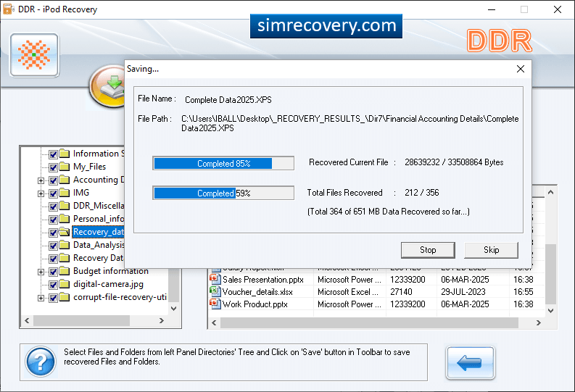Screen dimensions: 575x392
Task: Click tree panel scroll right arrow
Action: tap(162, 320)
